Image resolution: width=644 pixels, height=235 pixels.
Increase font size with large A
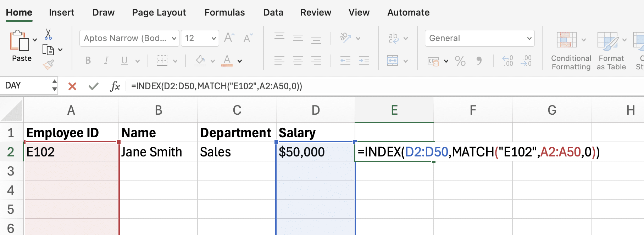coord(229,38)
